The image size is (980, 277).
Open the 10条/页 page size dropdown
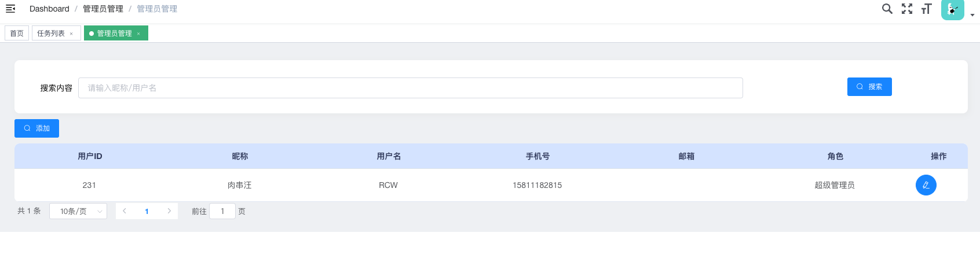pyautogui.click(x=78, y=211)
